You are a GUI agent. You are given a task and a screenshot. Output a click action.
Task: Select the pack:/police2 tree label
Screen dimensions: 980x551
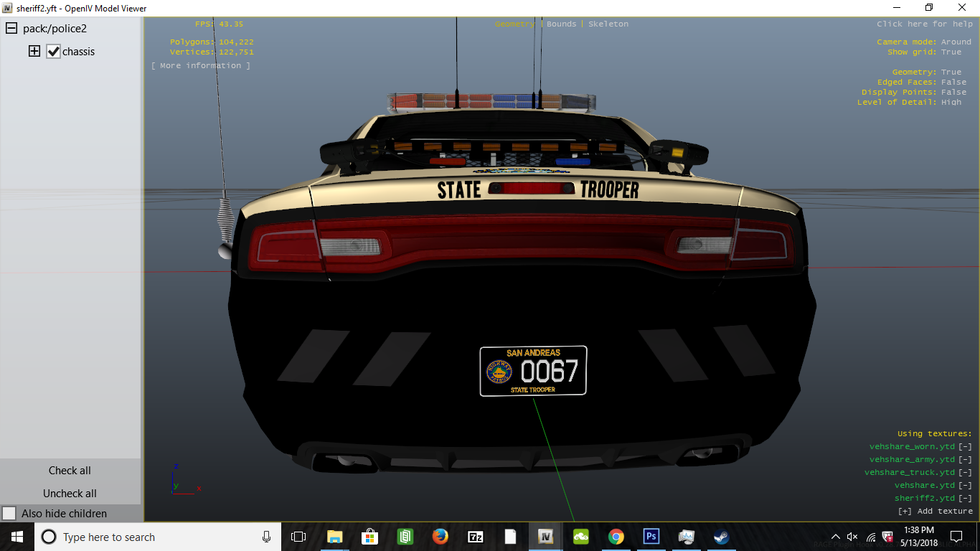point(55,29)
